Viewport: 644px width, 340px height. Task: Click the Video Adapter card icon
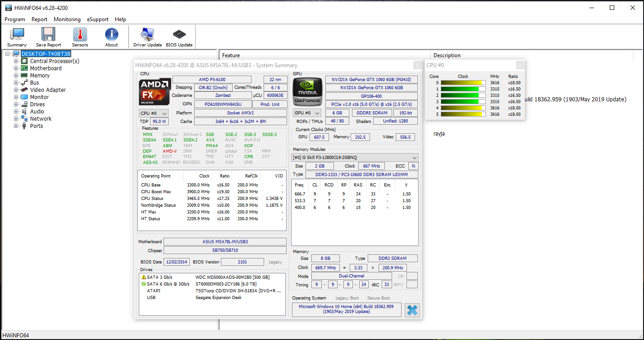pos(24,90)
